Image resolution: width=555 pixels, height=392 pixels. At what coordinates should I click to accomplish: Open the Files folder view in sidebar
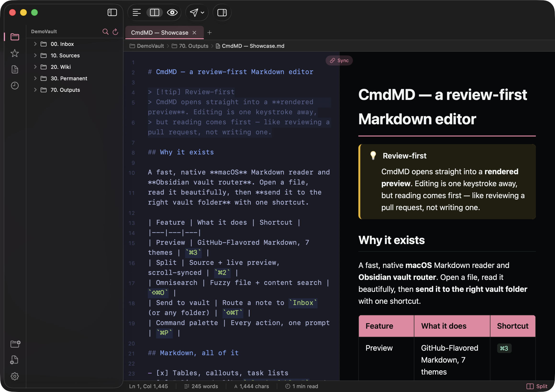click(15, 37)
